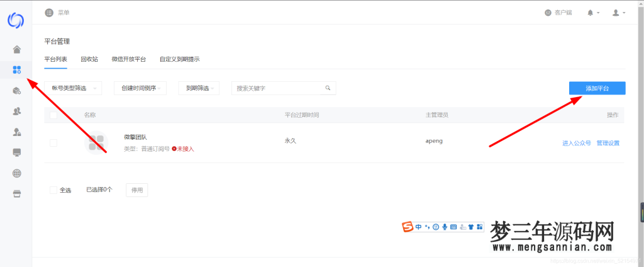Toggle punctuation mode in IME bar
This screenshot has height=267, width=644.
point(427,227)
